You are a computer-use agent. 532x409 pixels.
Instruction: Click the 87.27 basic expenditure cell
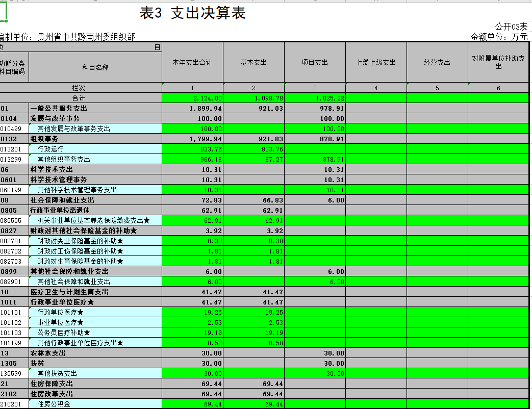(254, 159)
